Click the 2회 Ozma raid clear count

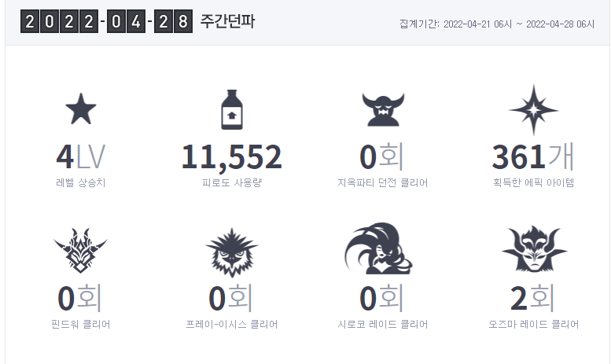[x=532, y=298]
